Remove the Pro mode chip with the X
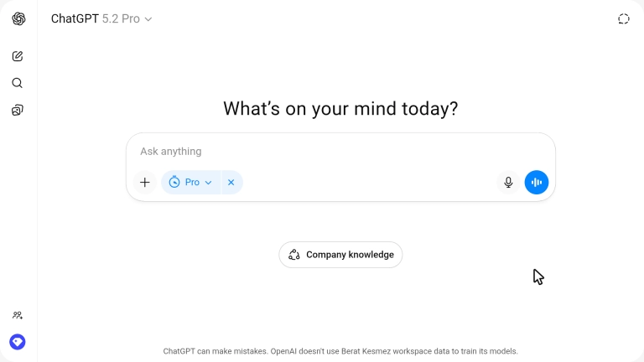Image resolution: width=644 pixels, height=362 pixels. 231,182
